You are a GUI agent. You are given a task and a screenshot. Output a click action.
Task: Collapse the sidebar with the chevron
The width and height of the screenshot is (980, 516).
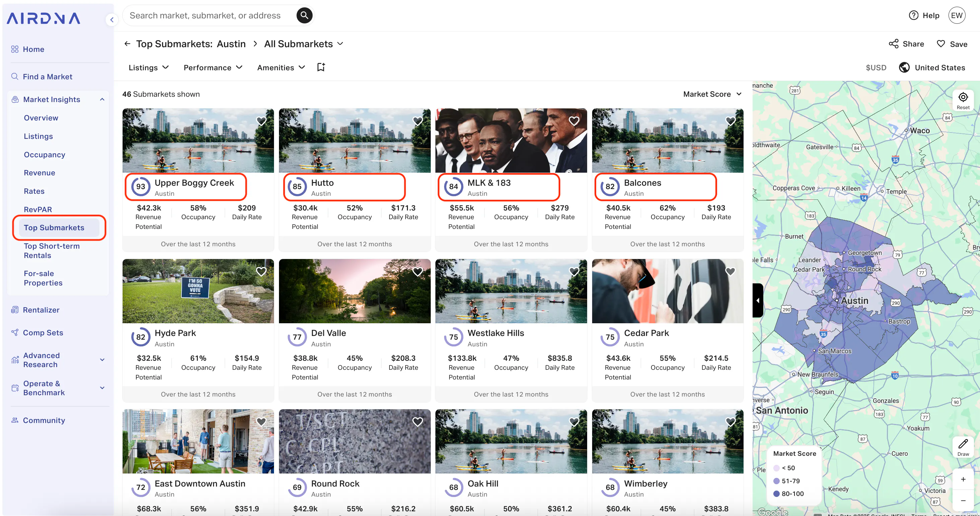click(x=112, y=20)
